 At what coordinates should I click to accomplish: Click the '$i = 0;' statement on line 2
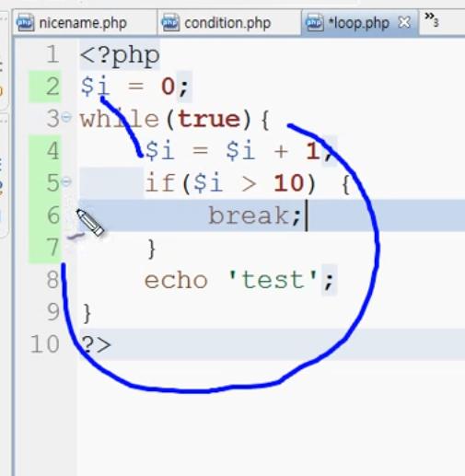[x=134, y=87]
